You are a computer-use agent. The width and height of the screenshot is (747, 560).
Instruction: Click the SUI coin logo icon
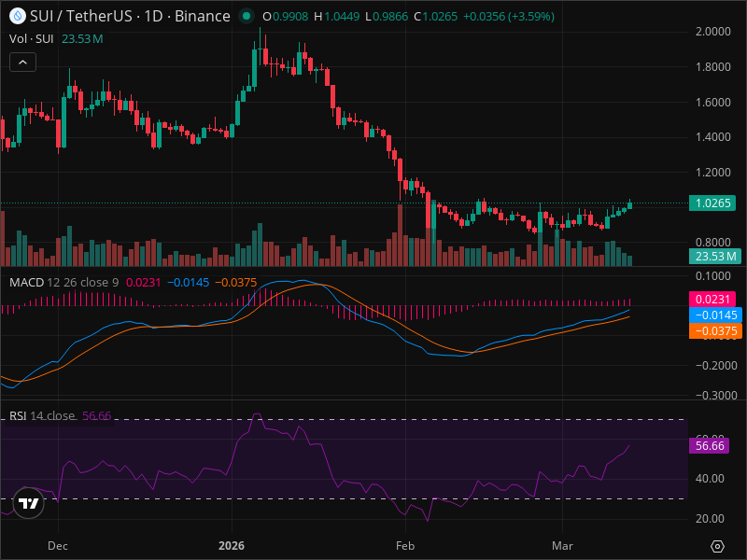tap(18, 16)
